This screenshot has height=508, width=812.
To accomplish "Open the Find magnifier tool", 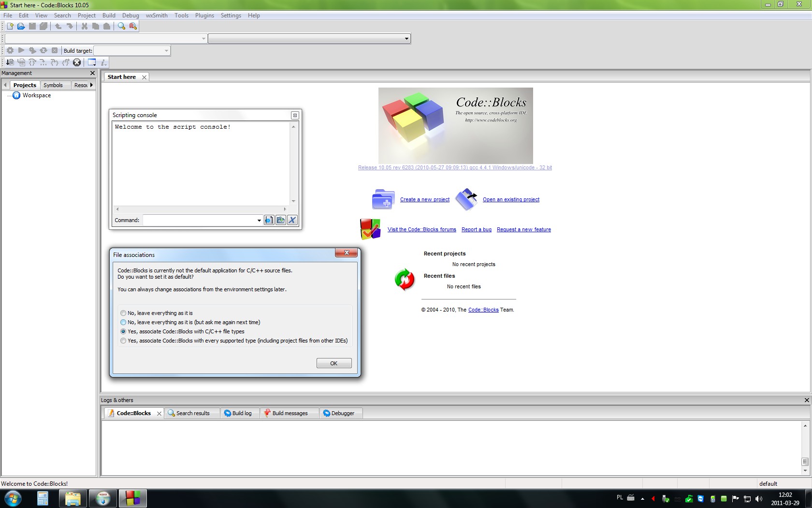I will point(121,26).
